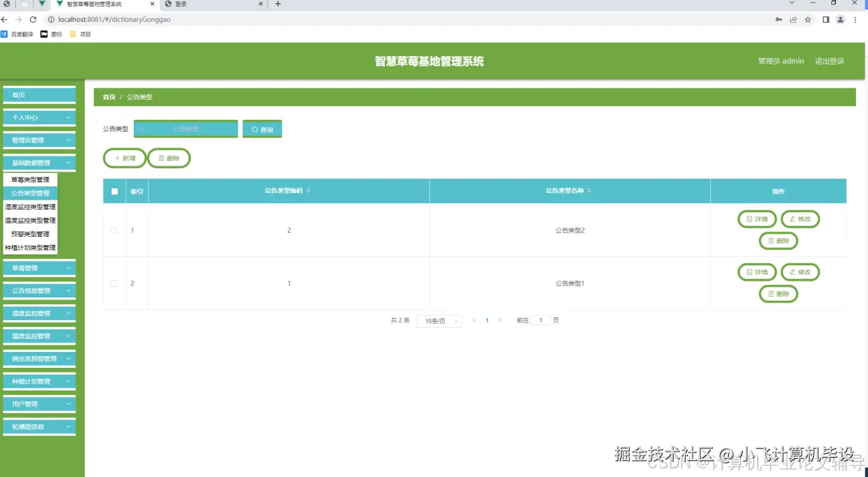Click 退出登录 in the top header
868x477 pixels.
pyautogui.click(x=829, y=61)
